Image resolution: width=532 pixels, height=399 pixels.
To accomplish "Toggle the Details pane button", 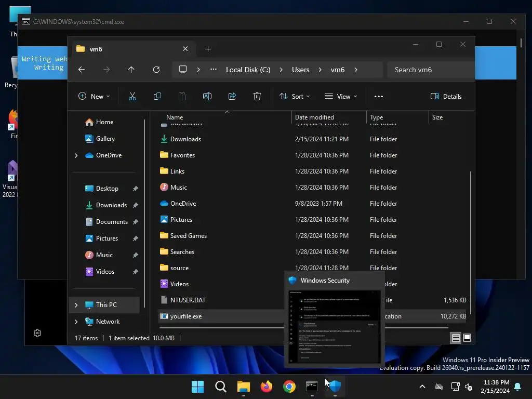I will click(x=446, y=96).
